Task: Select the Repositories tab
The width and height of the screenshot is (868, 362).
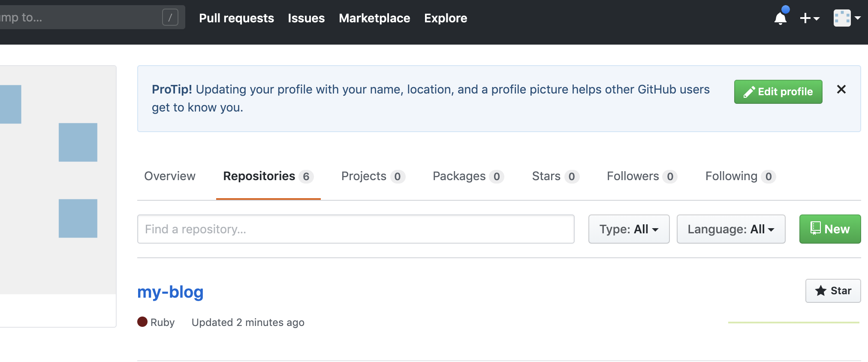Action: [x=268, y=176]
